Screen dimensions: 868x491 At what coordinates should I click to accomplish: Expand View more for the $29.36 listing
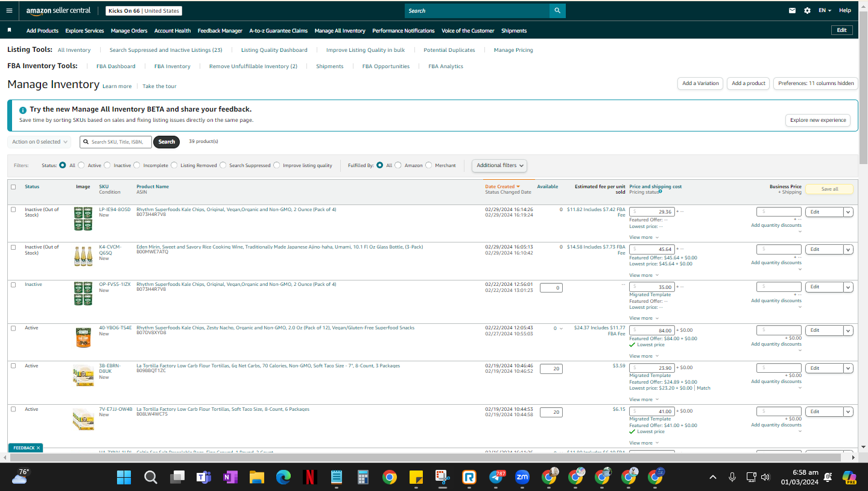pyautogui.click(x=644, y=238)
